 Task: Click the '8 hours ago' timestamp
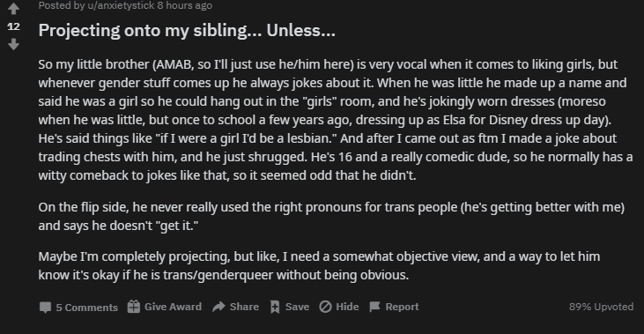coord(185,5)
